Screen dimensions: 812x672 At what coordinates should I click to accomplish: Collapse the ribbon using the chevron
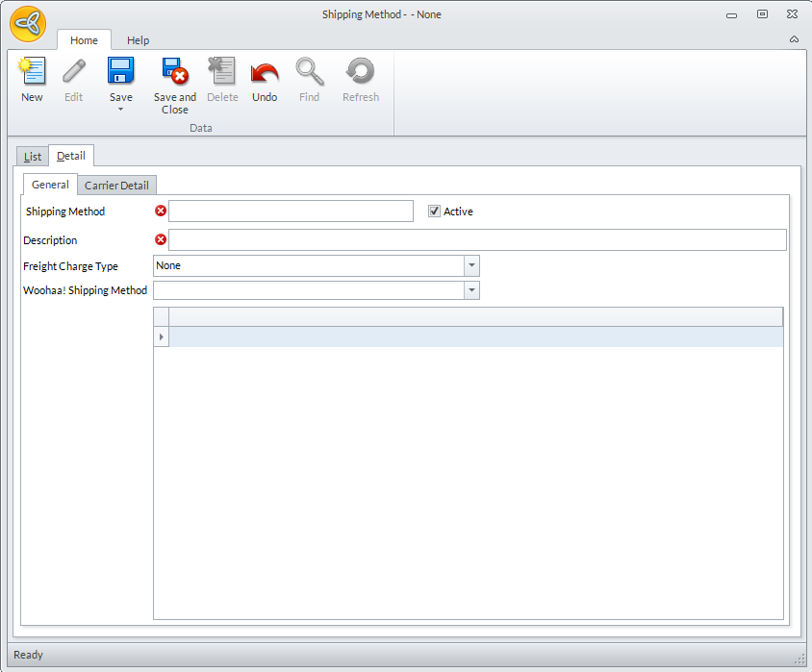pos(794,40)
